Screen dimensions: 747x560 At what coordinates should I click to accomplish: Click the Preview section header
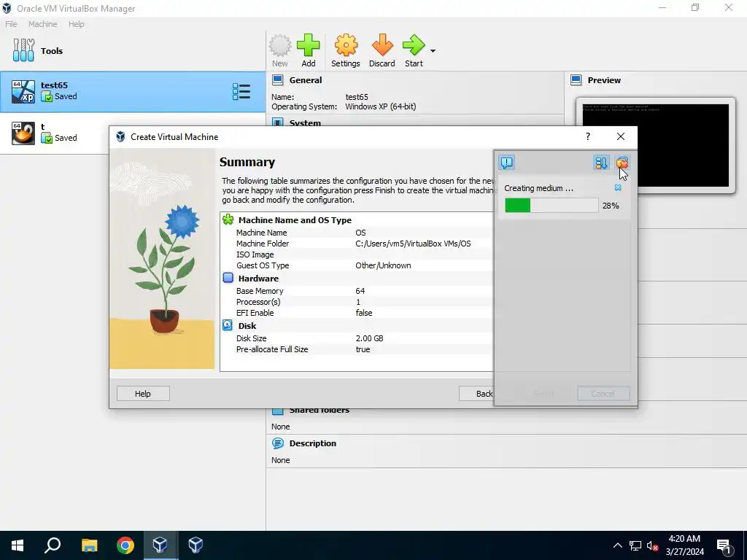coord(604,80)
